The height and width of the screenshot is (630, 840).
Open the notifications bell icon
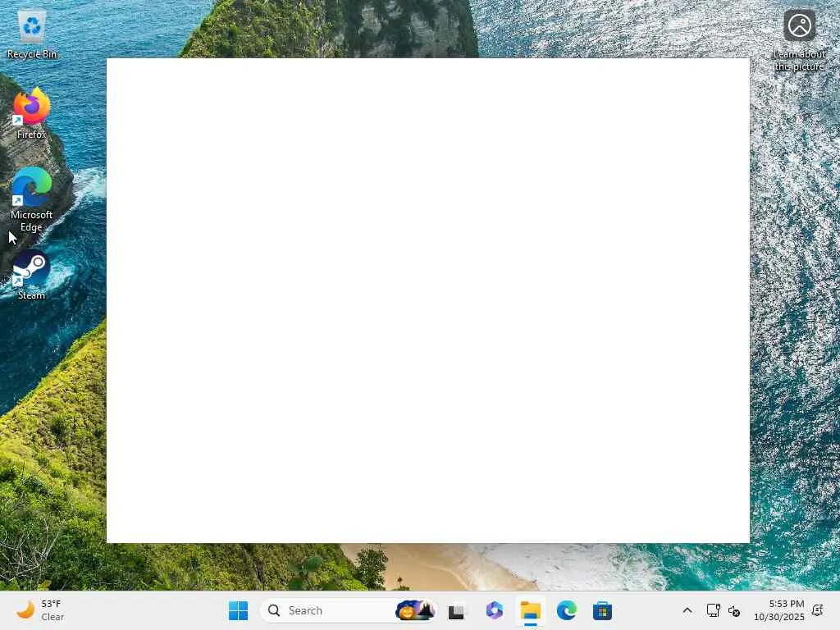[818, 610]
